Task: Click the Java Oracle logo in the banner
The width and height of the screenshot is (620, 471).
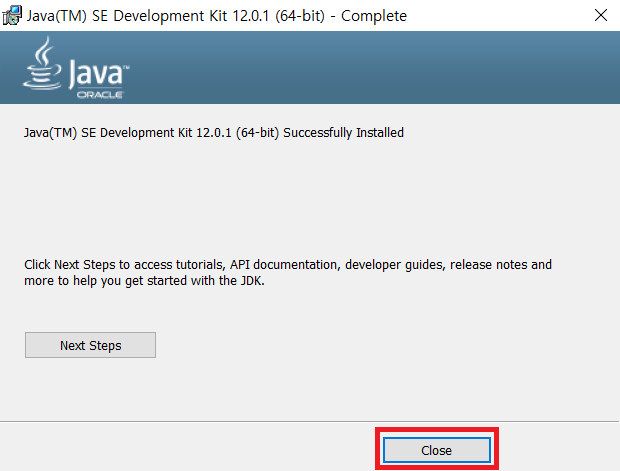Action: [76, 68]
